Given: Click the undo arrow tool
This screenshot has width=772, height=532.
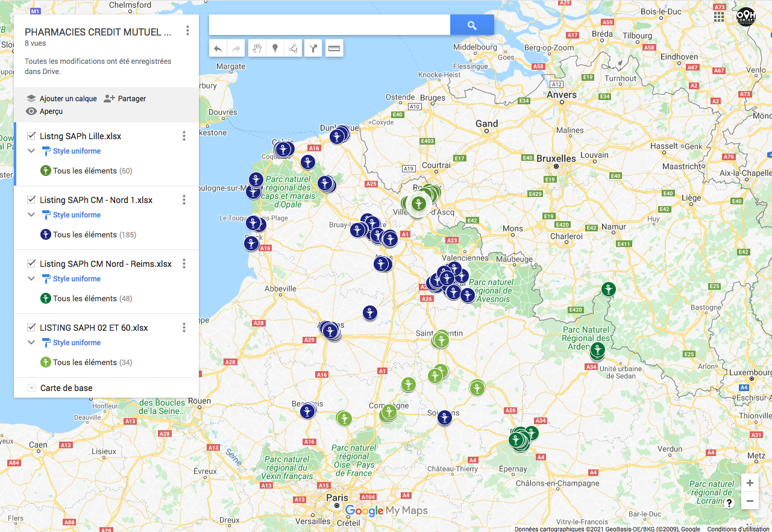Looking at the screenshot, I should point(218,49).
